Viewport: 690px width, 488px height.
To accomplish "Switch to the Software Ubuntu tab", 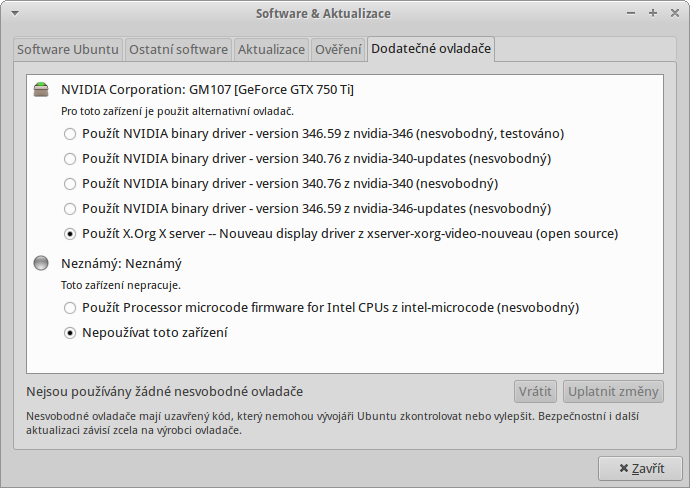I will point(68,49).
